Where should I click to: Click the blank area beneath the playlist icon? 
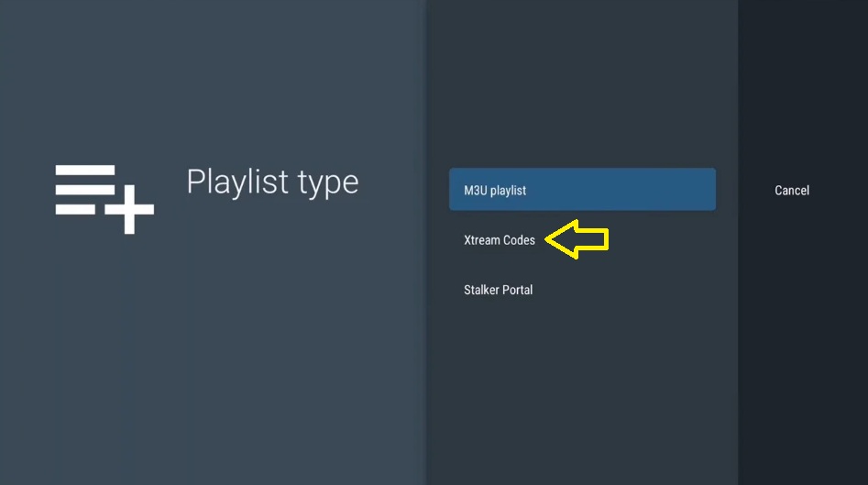tap(104, 348)
